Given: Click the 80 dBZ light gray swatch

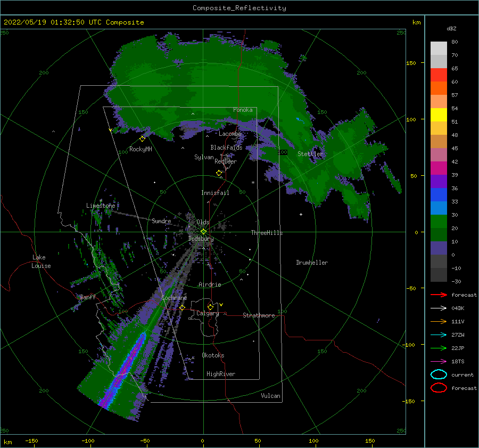Looking at the screenshot, I should coord(439,48).
